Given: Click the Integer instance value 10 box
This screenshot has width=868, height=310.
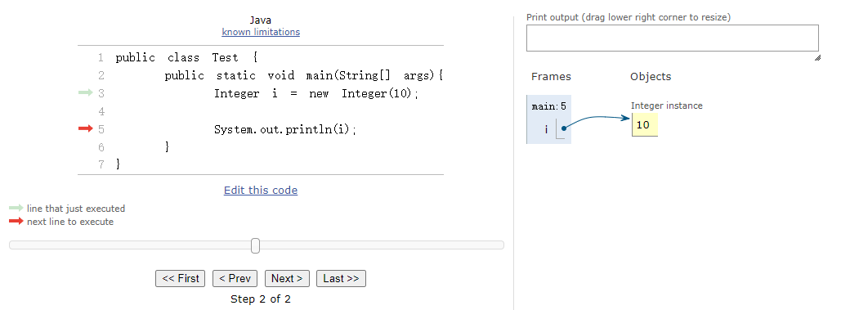Looking at the screenshot, I should (x=644, y=125).
